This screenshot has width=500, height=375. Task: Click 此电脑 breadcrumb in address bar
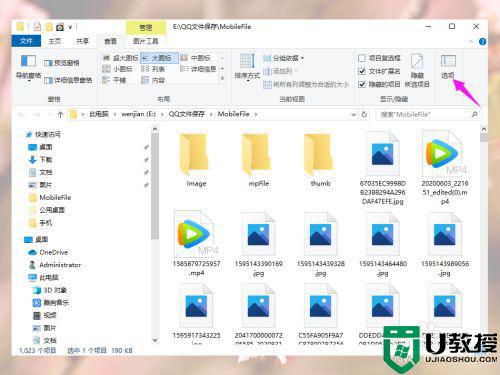click(99, 114)
